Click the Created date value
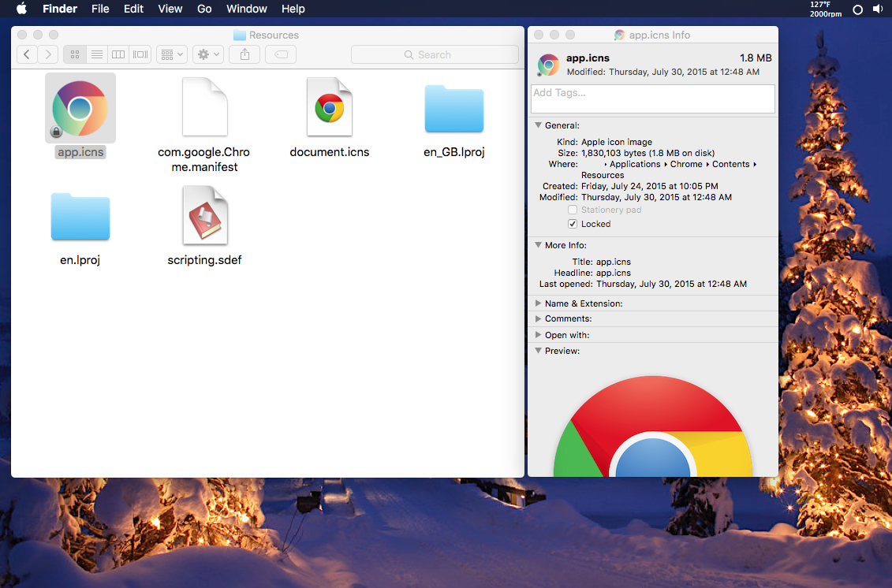The image size is (892, 588). (x=650, y=186)
